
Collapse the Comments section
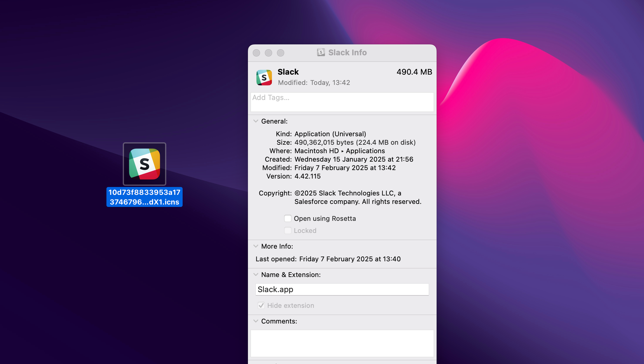(256, 321)
